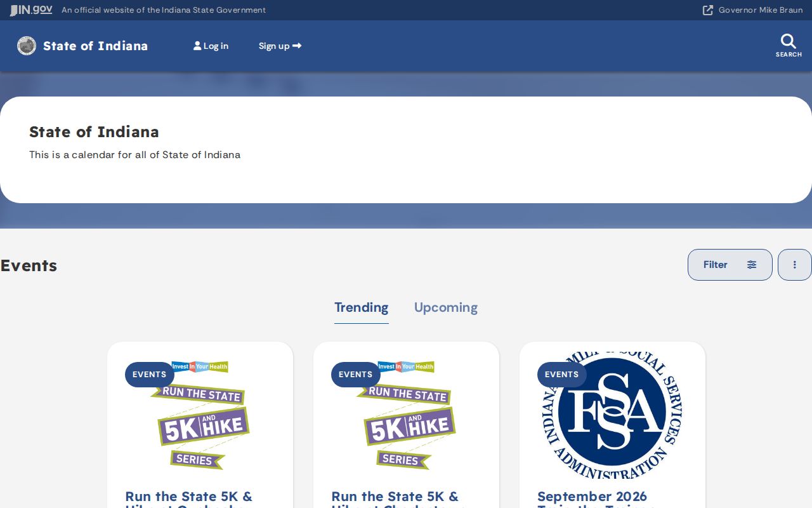Open the first Run the State 5K thumbnail
Screen dimensions: 812x508
coord(200,415)
